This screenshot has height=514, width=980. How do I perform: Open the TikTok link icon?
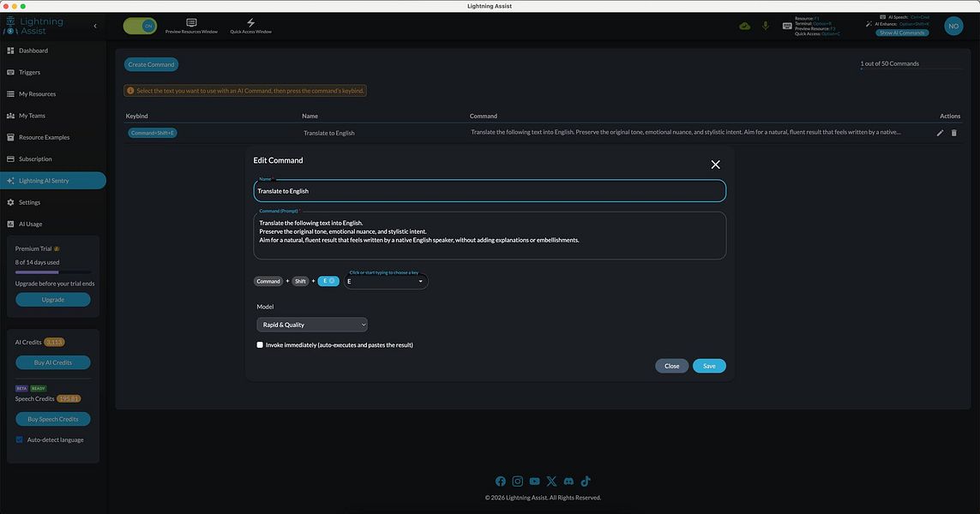coord(586,481)
